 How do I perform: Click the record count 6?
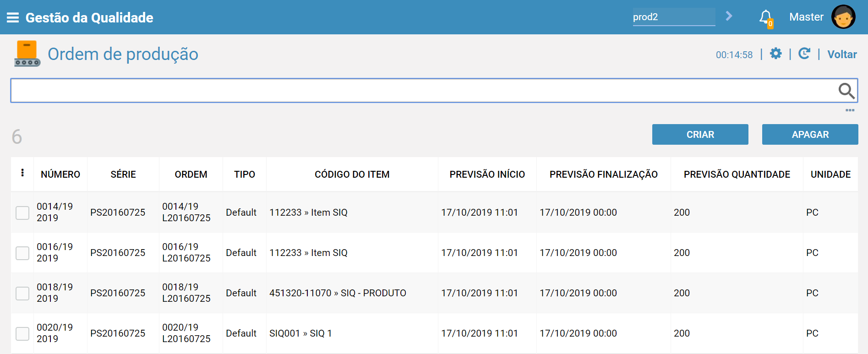tap(17, 136)
